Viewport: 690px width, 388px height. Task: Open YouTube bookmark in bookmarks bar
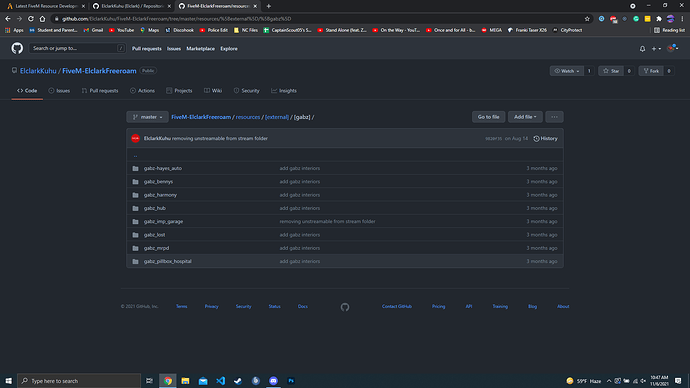point(121,30)
